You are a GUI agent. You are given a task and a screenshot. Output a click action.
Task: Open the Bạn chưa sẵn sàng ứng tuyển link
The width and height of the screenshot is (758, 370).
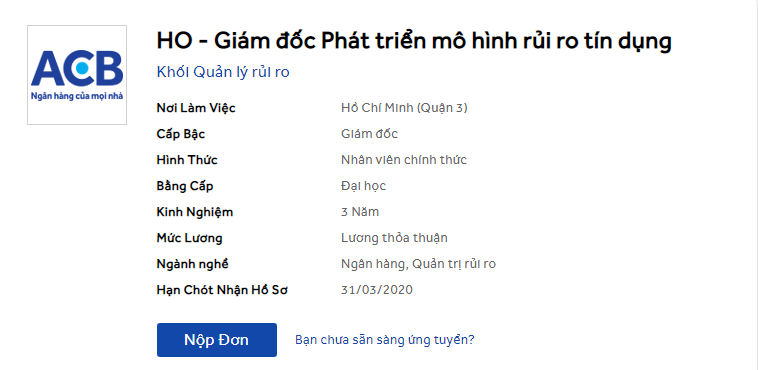pyautogui.click(x=385, y=340)
